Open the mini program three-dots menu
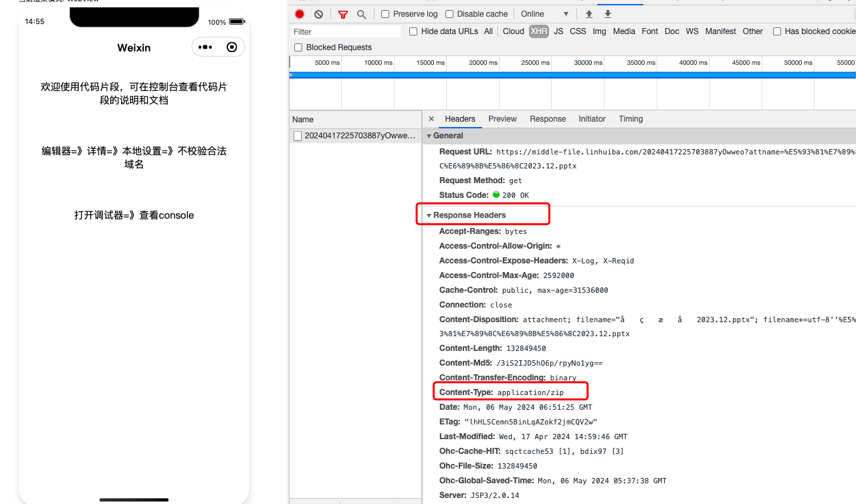The image size is (856, 504). [205, 47]
